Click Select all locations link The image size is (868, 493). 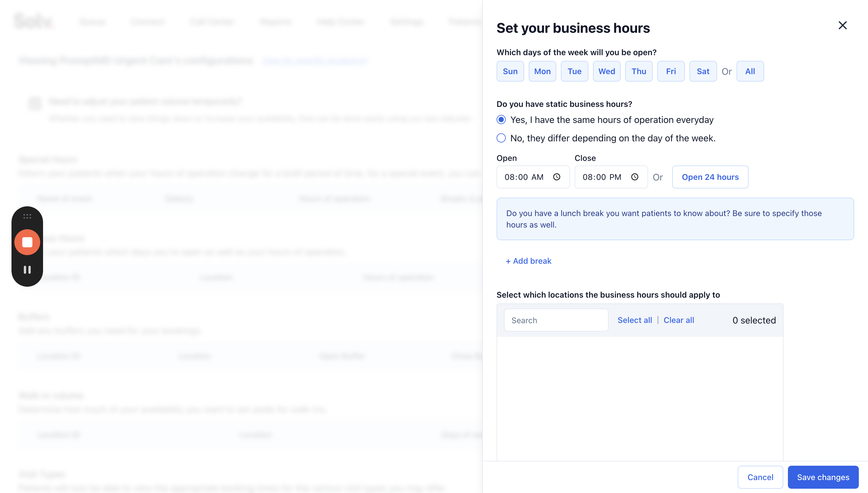click(634, 320)
